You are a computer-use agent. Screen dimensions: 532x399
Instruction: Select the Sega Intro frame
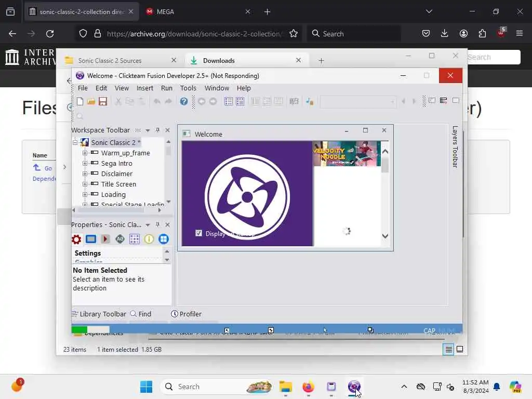pos(117,164)
